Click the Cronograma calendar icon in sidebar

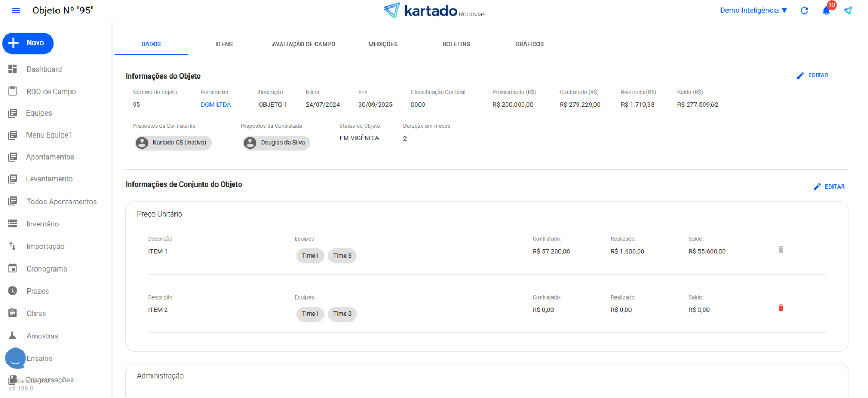[x=12, y=268]
